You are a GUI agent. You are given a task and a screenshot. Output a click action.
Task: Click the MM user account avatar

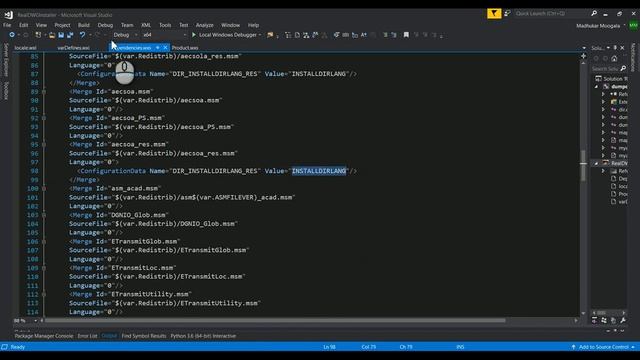(633, 25)
